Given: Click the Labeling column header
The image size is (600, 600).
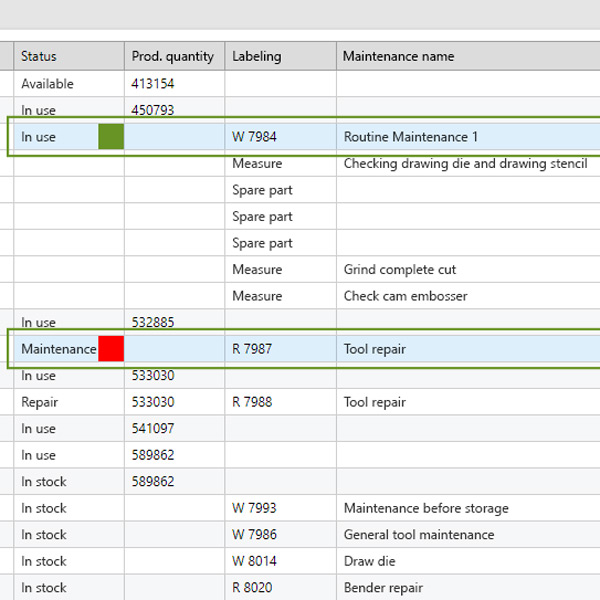Looking at the screenshot, I should (x=257, y=57).
